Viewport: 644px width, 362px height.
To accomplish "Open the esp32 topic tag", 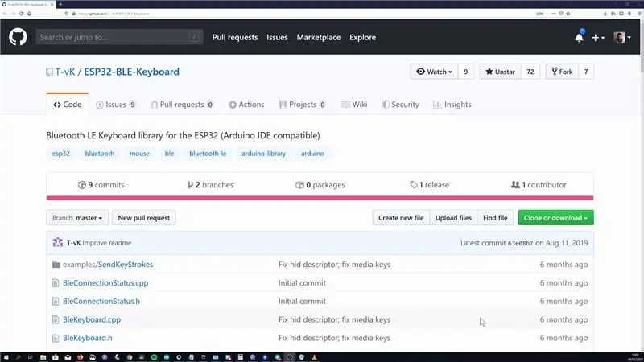I will pyautogui.click(x=61, y=154).
